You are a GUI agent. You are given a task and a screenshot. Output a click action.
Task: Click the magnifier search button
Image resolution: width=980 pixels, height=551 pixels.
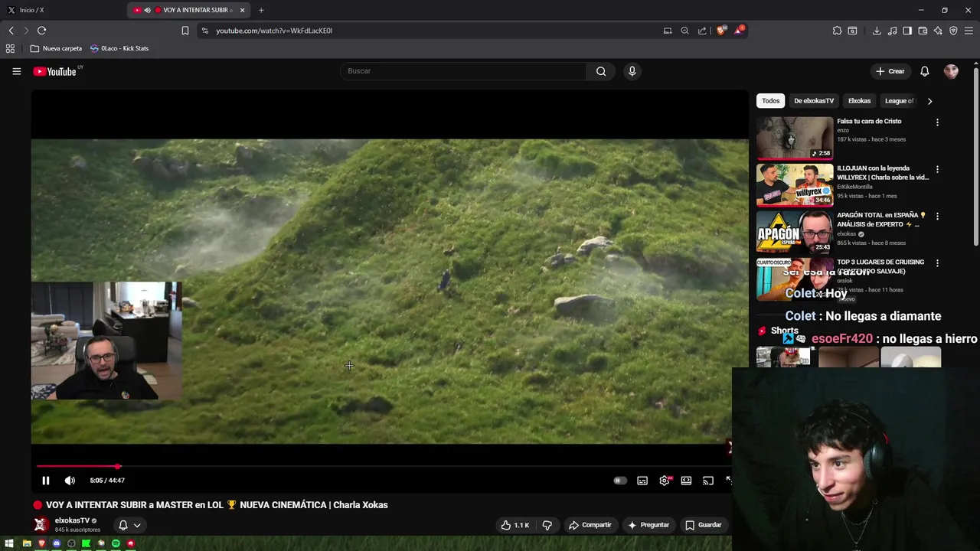point(601,71)
